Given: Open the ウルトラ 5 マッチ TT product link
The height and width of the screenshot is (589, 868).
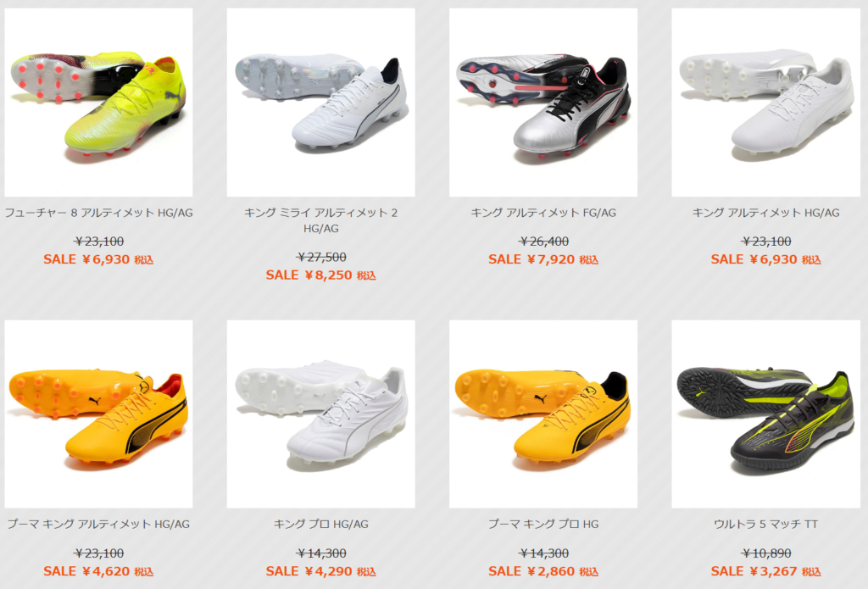Looking at the screenshot, I should [766, 525].
